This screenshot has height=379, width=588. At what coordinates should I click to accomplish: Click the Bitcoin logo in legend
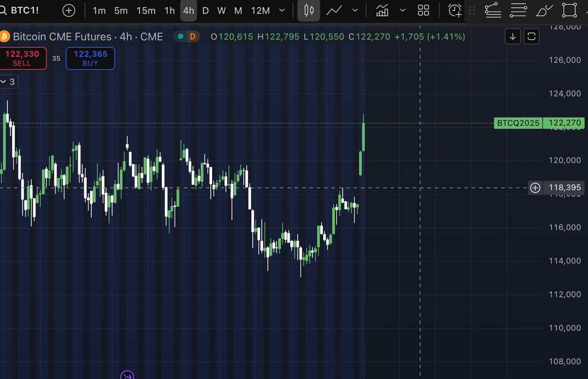(x=5, y=37)
